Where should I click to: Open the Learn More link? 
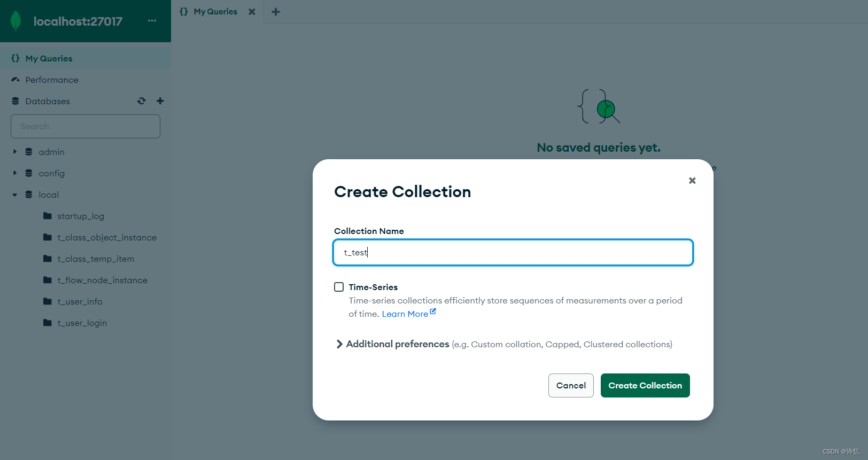(405, 314)
